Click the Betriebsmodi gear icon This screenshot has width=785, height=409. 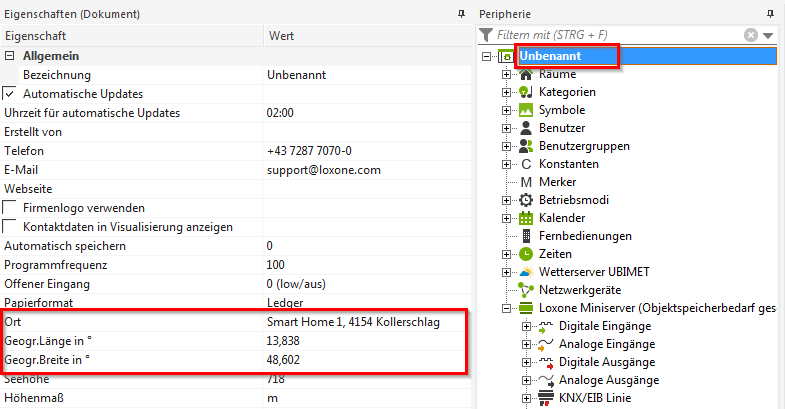coord(526,200)
